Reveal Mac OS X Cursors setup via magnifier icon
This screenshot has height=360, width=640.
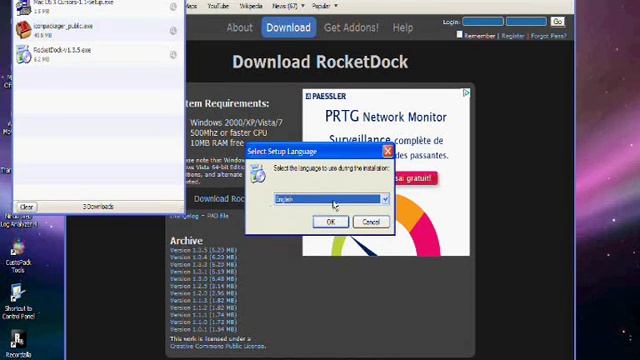tap(173, 7)
